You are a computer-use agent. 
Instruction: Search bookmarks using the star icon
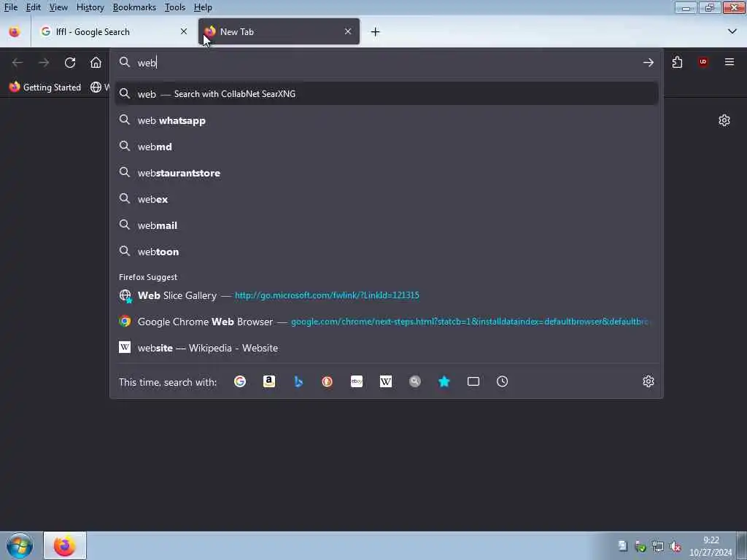(444, 381)
